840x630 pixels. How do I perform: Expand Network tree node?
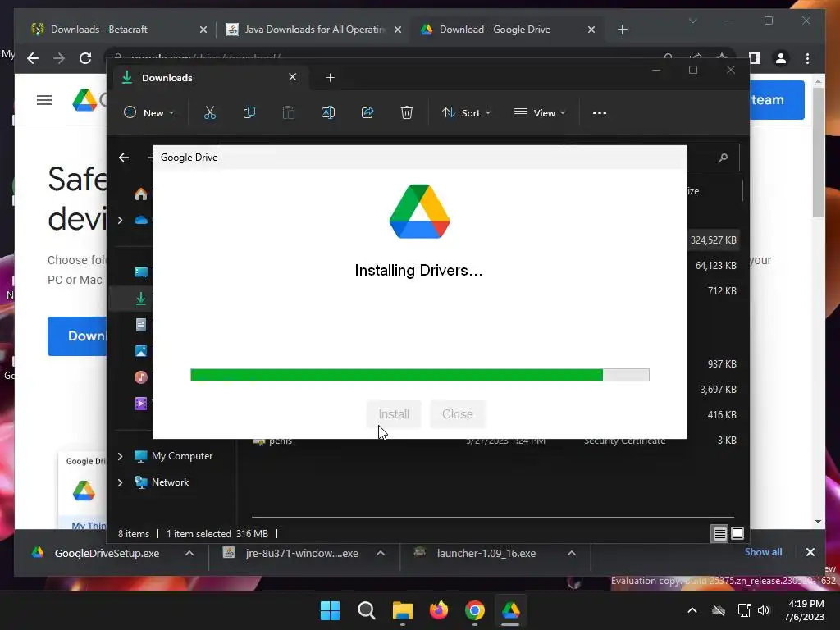[120, 482]
